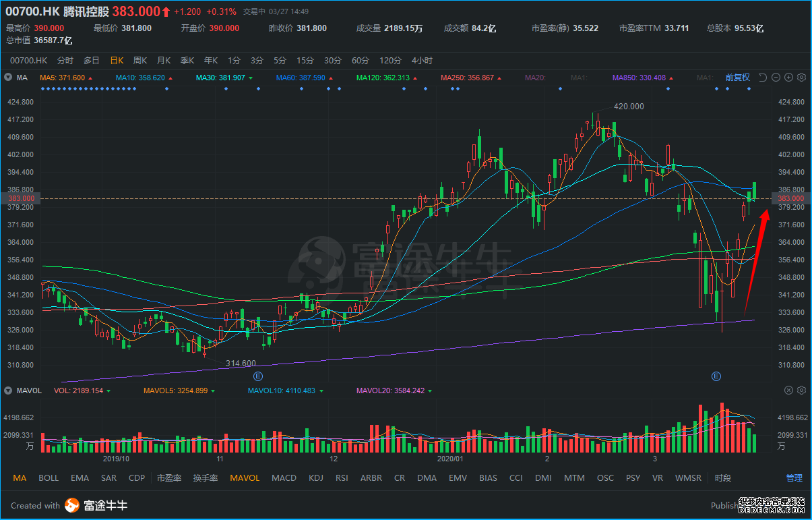
Task: Toggle the MA120 line indicator
Action: pos(383,78)
